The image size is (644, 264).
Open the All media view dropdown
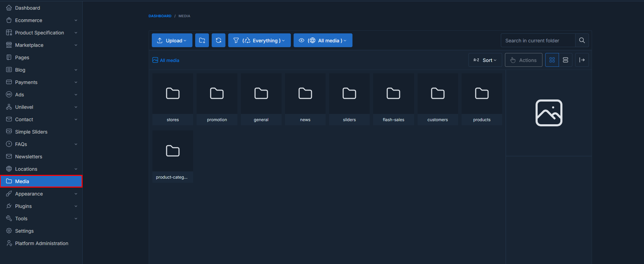[x=323, y=40]
